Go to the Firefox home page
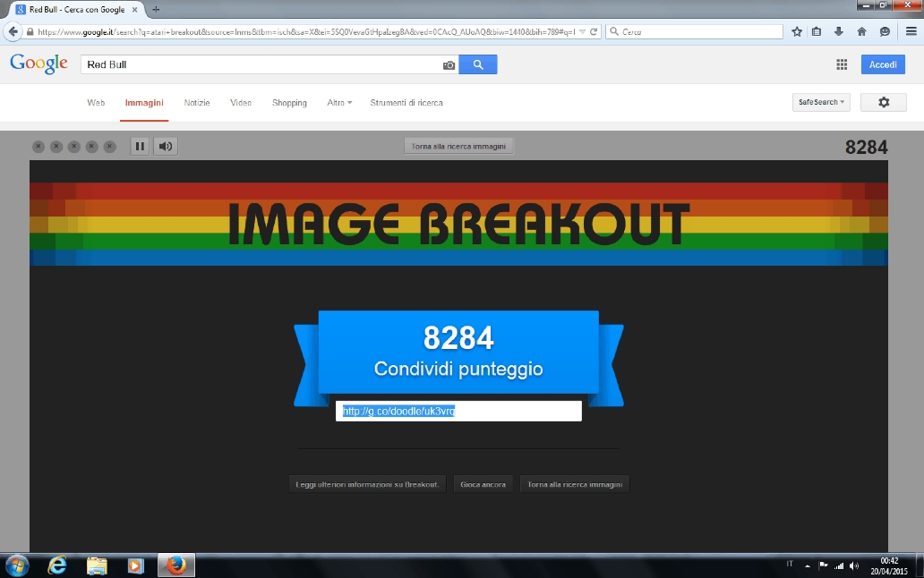924x578 pixels. click(x=861, y=32)
